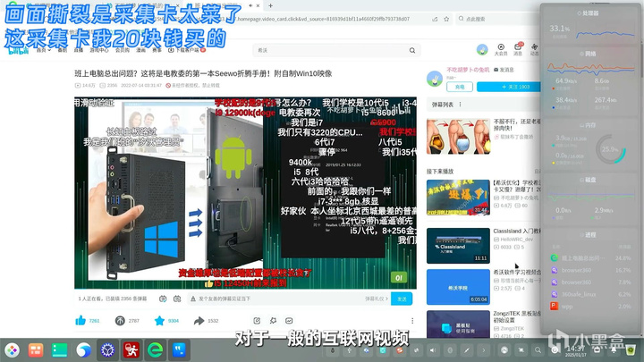
Task: Open danmaku settings icon beside the display toggle
Action: 177,299
